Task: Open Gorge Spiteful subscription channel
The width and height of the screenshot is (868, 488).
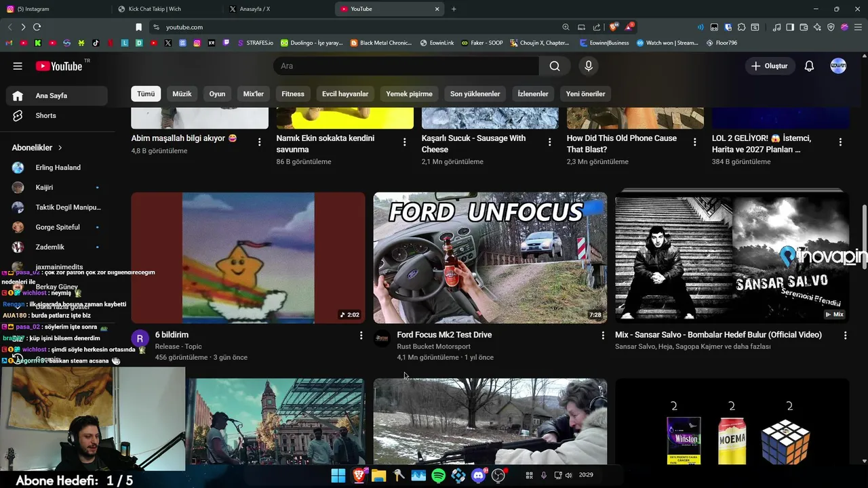Action: [57, 227]
